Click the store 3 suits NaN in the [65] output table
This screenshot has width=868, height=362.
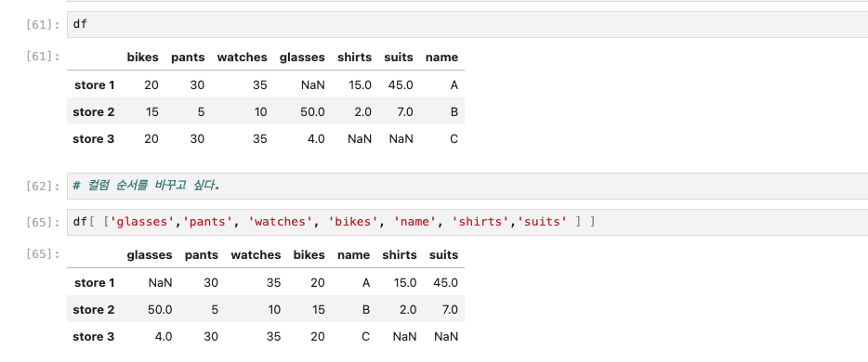point(446,337)
